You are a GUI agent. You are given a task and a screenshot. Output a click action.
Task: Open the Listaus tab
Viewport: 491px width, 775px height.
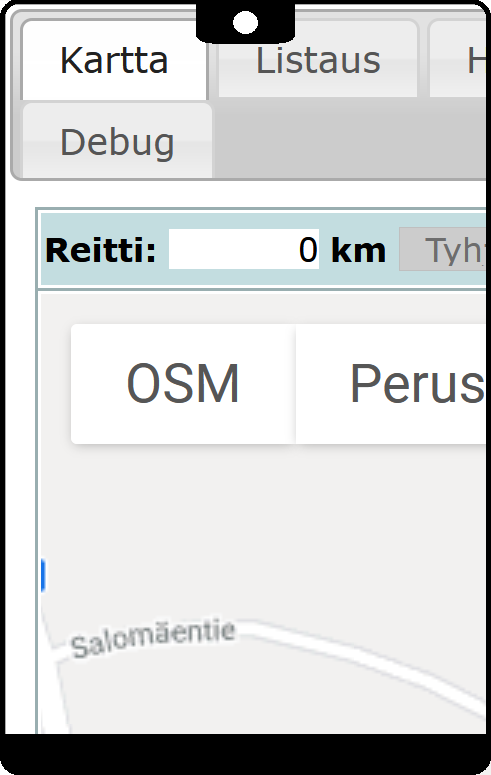coord(318,60)
